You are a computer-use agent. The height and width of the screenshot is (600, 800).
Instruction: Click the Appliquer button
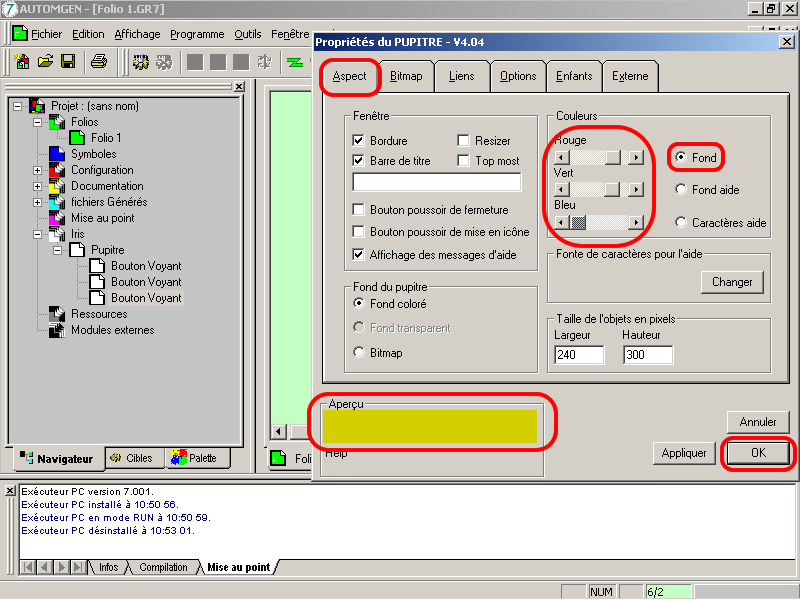click(684, 453)
